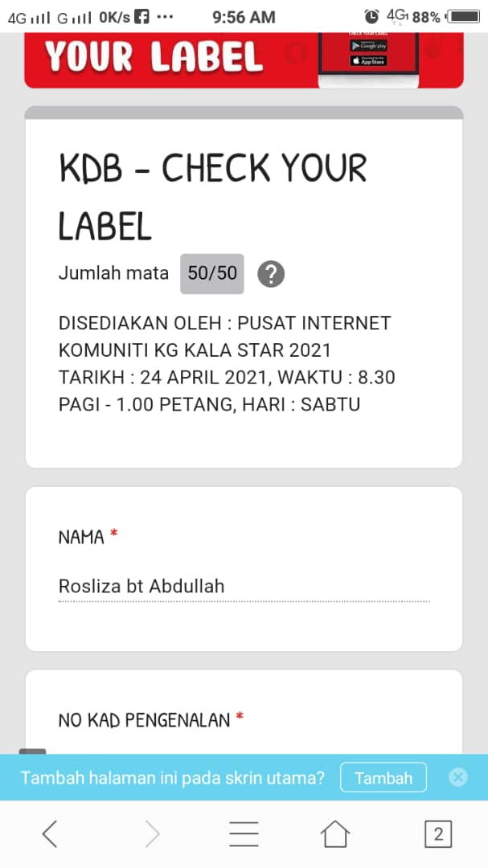Tap the three dots in status bar
The width and height of the screenshot is (488, 868).
165,16
